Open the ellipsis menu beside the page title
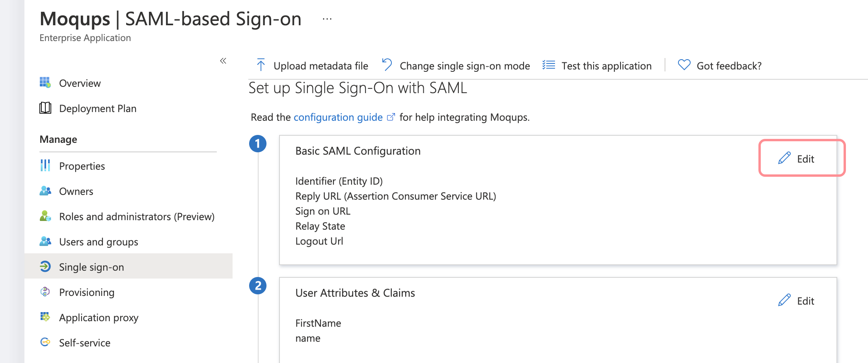Image resolution: width=868 pixels, height=363 pixels. pos(326,19)
